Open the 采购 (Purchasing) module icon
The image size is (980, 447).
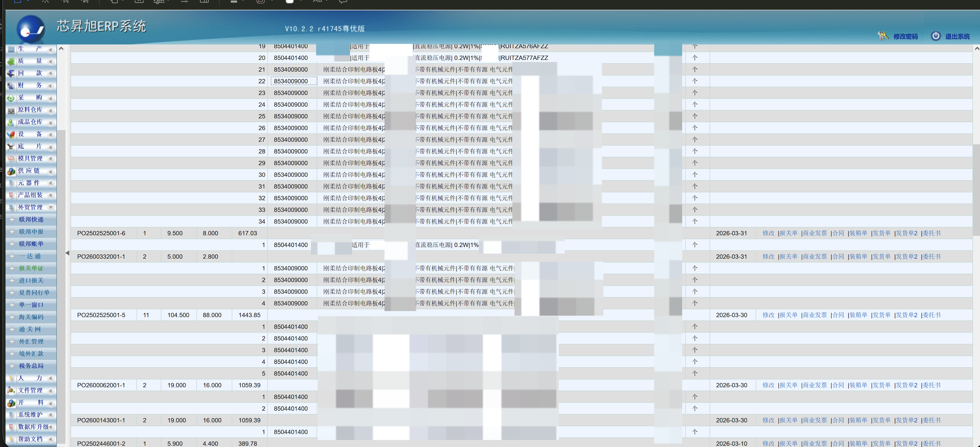11,98
